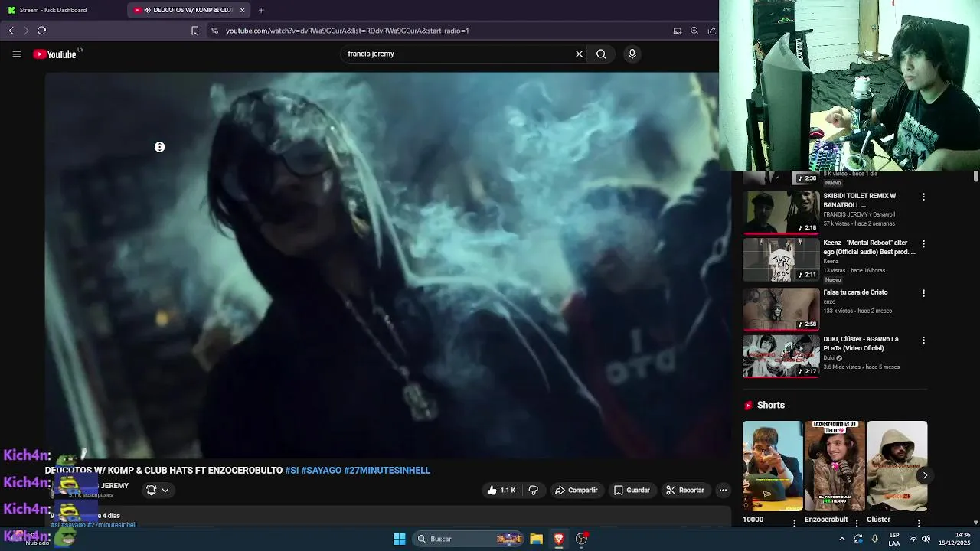Save video using Guardar
Screen dimensions: 980x551
[x=632, y=490]
